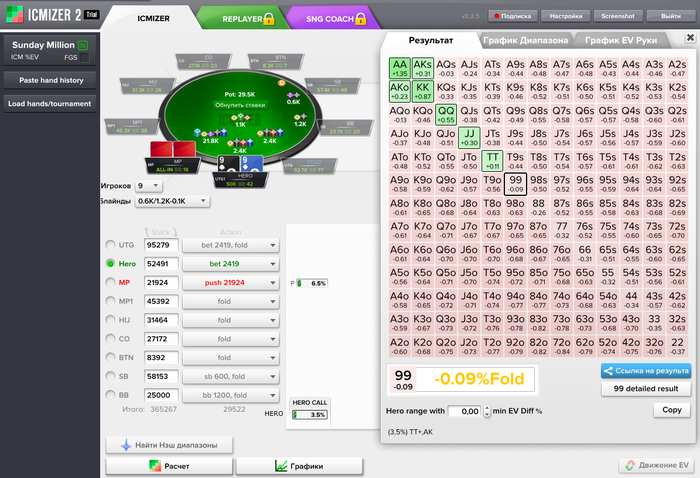Click the Hero stack field 52491
Viewport: 700px width, 478px height.
coord(161,264)
